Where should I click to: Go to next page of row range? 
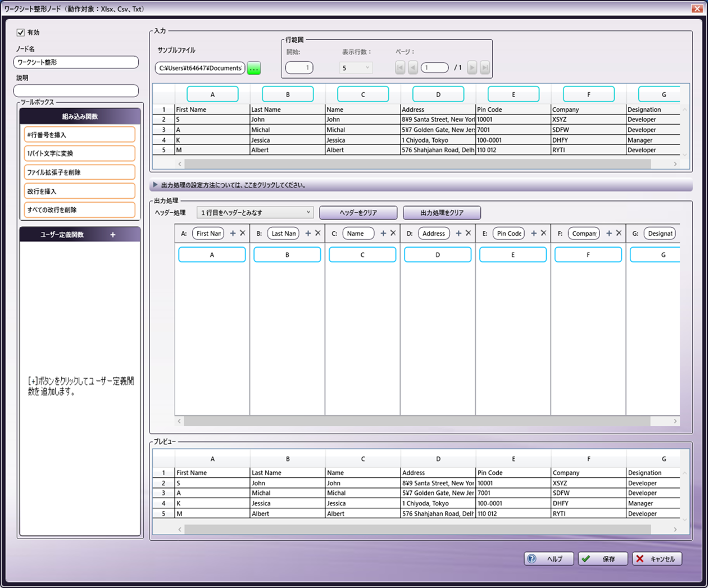(472, 68)
